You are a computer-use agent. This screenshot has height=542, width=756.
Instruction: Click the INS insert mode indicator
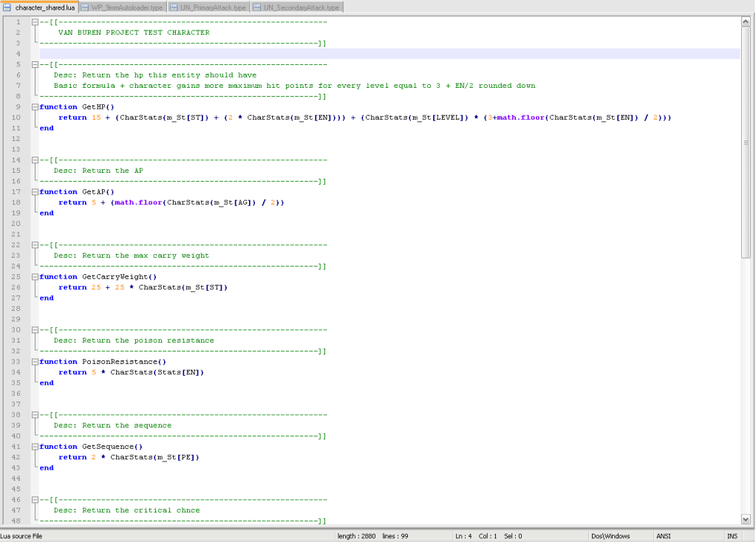coord(732,536)
